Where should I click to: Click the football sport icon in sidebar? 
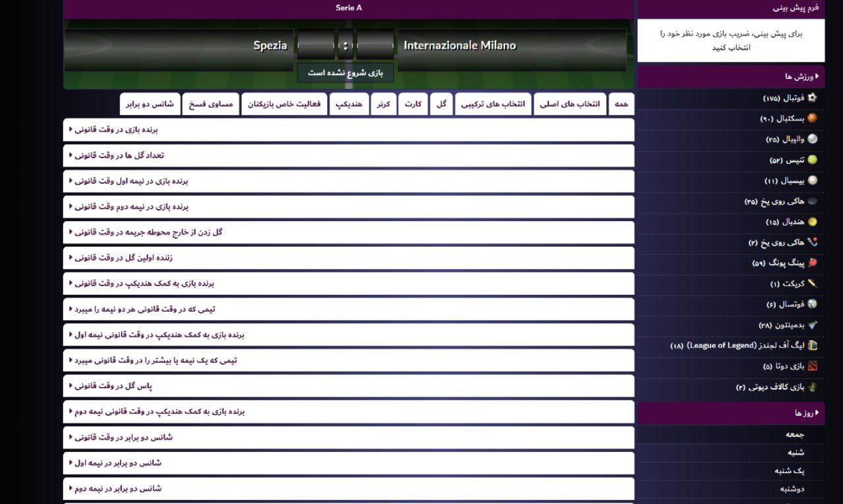(x=812, y=98)
